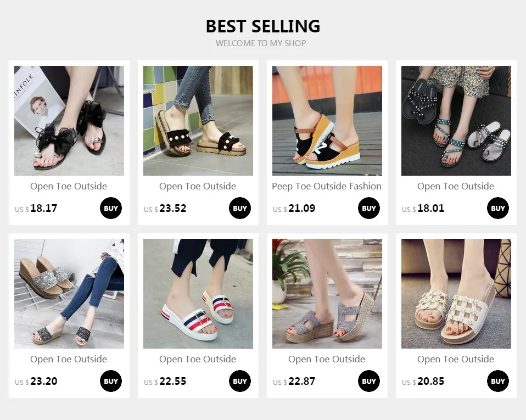The height and width of the screenshot is (420, 526).
Task: Click BUY button for the $21.09 wedges
Action: 368,208
